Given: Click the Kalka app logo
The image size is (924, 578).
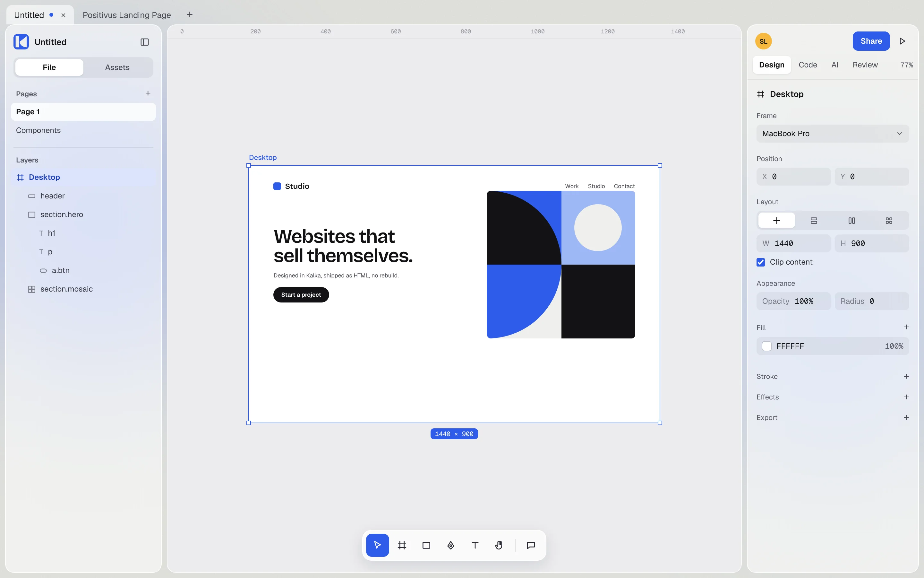Looking at the screenshot, I should coord(21,42).
